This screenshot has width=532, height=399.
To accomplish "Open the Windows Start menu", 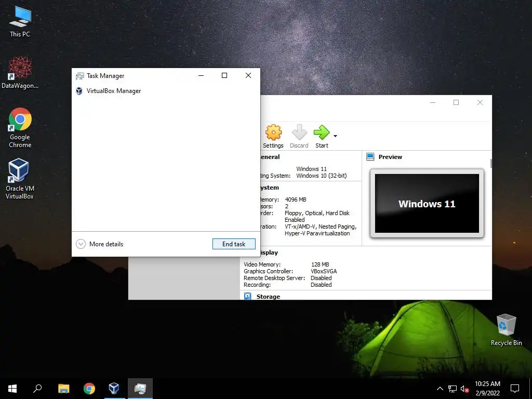I will [x=12, y=389].
